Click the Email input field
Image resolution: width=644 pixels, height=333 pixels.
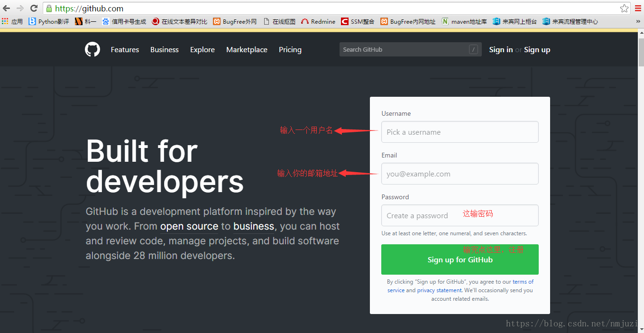click(x=460, y=174)
